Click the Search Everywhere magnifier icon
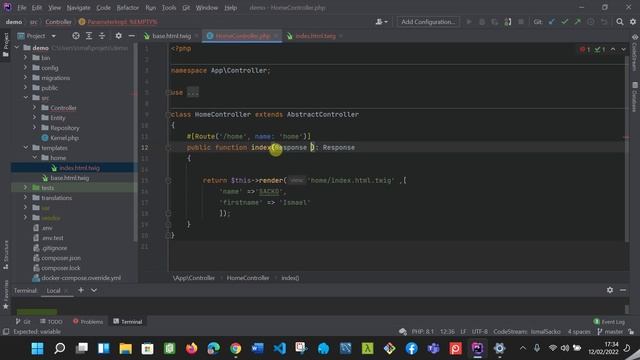Image resolution: width=640 pixels, height=360 pixels. [x=620, y=22]
